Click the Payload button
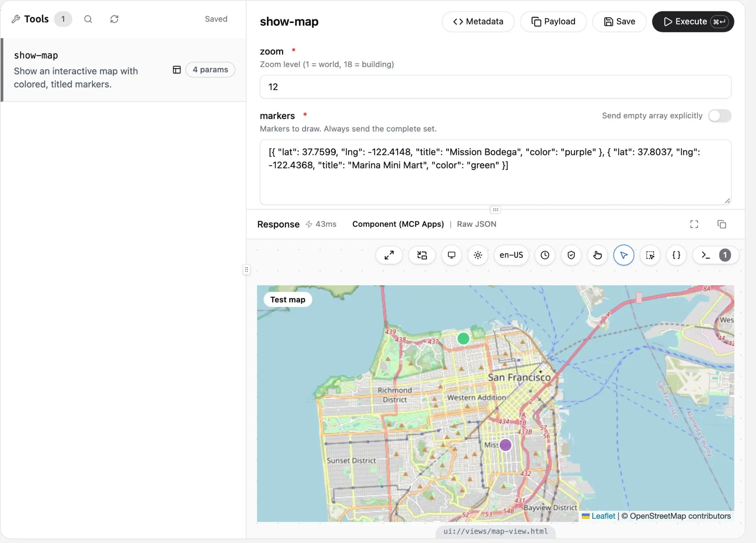The width and height of the screenshot is (756, 543). point(553,22)
